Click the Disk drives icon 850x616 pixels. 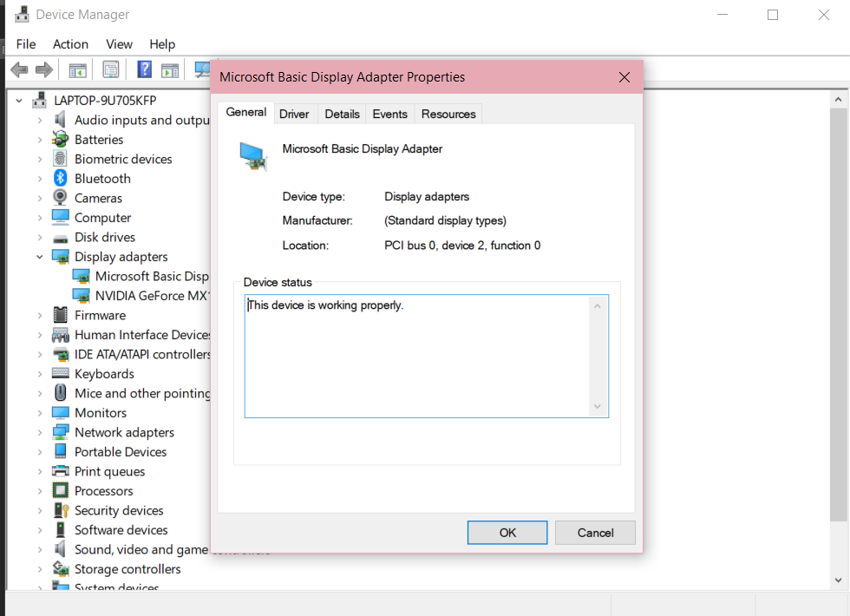[60, 238]
